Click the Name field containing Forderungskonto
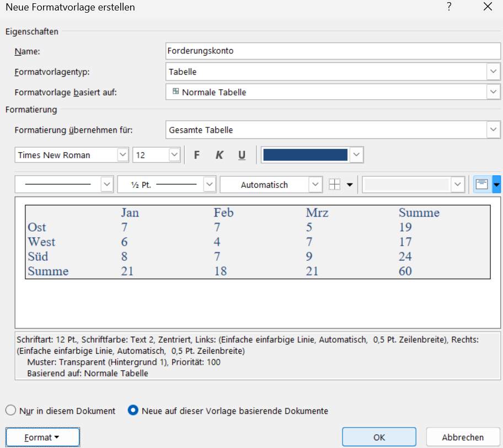This screenshot has height=448, width=503. (333, 51)
